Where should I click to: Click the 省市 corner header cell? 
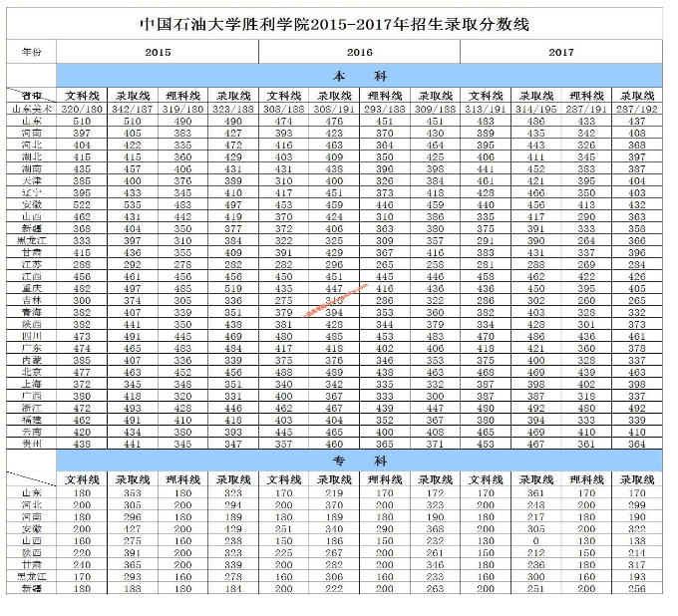pyautogui.click(x=31, y=96)
